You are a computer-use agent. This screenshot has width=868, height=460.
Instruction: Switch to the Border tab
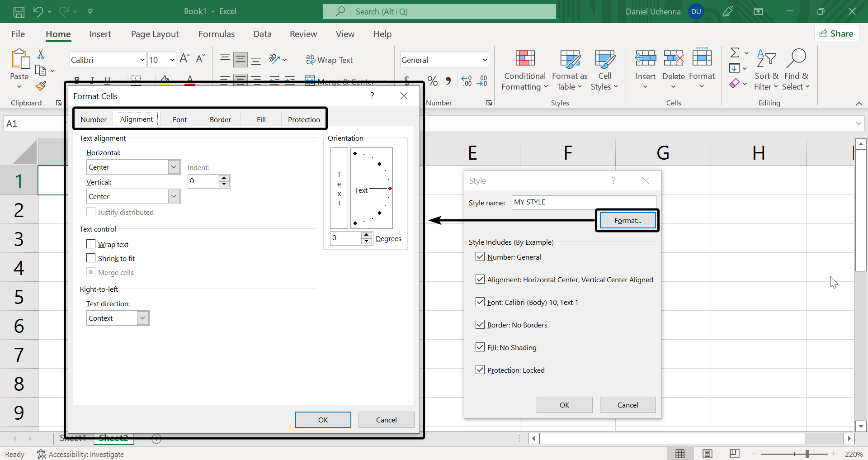(x=220, y=119)
